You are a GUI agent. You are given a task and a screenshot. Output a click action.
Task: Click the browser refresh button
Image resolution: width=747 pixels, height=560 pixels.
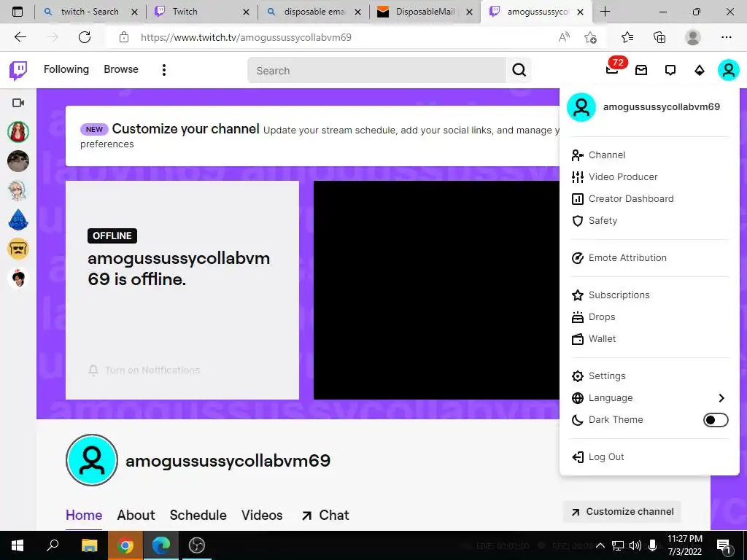coord(85,37)
